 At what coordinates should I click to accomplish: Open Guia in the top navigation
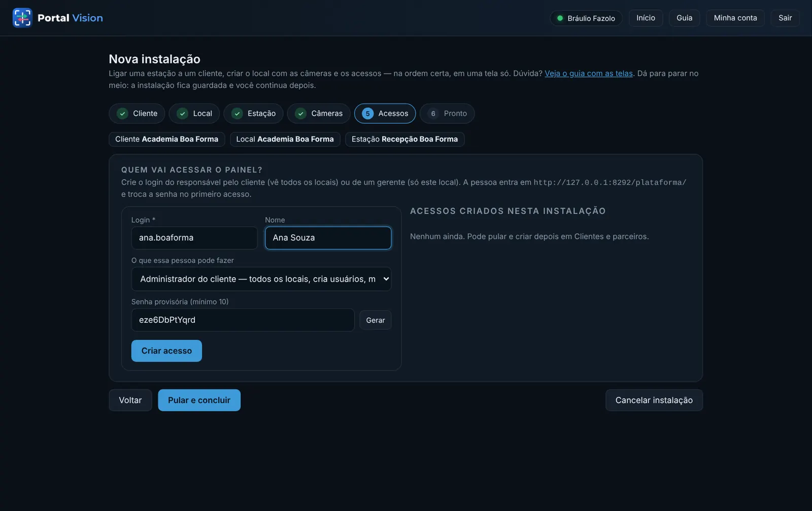pos(684,18)
